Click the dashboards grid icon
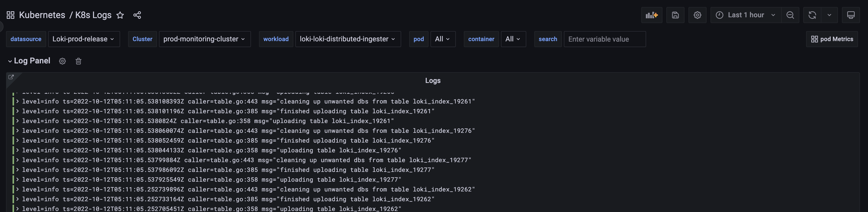The height and width of the screenshot is (212, 868). [x=11, y=15]
